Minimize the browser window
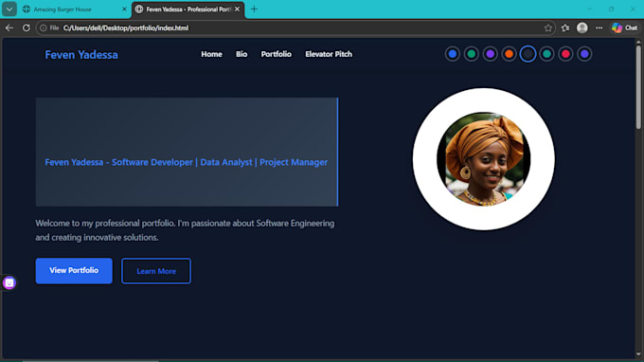 point(589,9)
